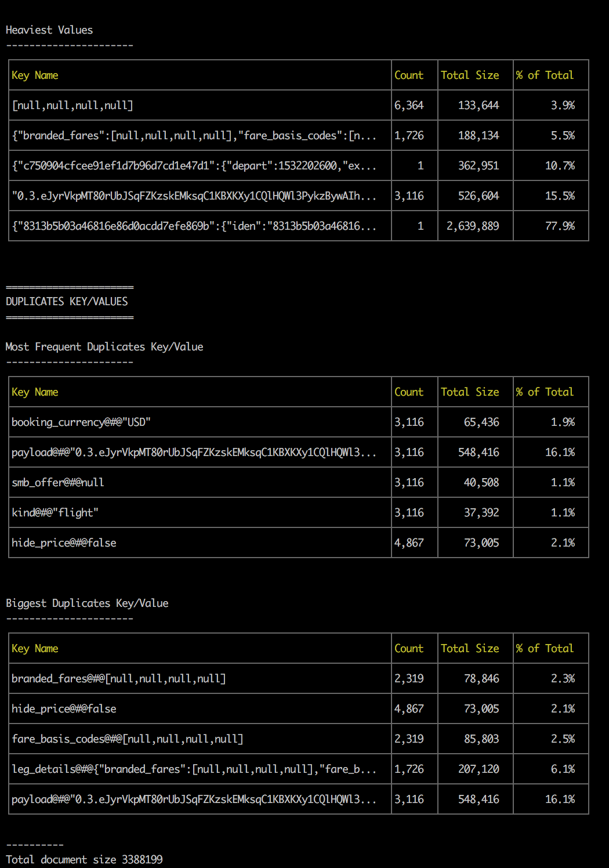Click 'Total Size' header in Biggest Duplicates table
The width and height of the screenshot is (609, 868).
tap(470, 649)
